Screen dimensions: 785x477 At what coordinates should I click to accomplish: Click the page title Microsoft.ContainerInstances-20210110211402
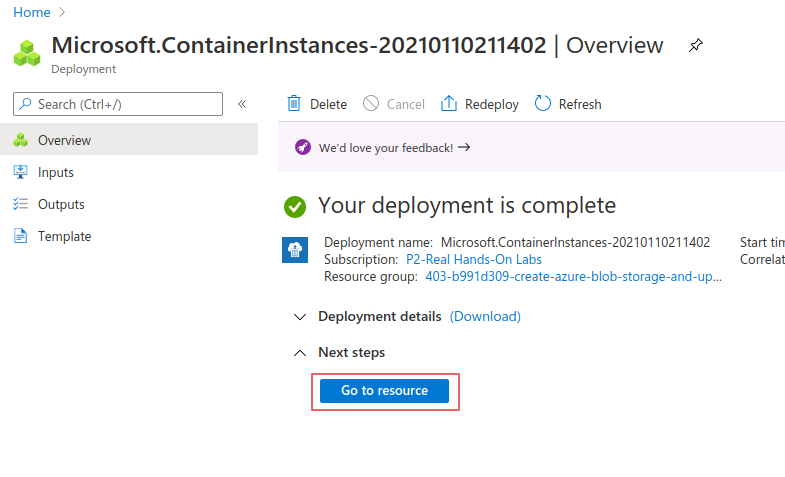click(x=299, y=45)
